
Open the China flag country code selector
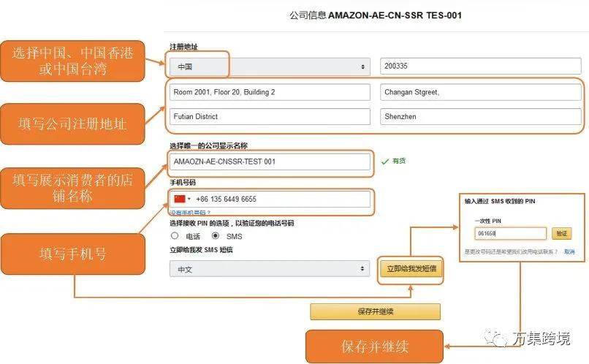tap(183, 199)
